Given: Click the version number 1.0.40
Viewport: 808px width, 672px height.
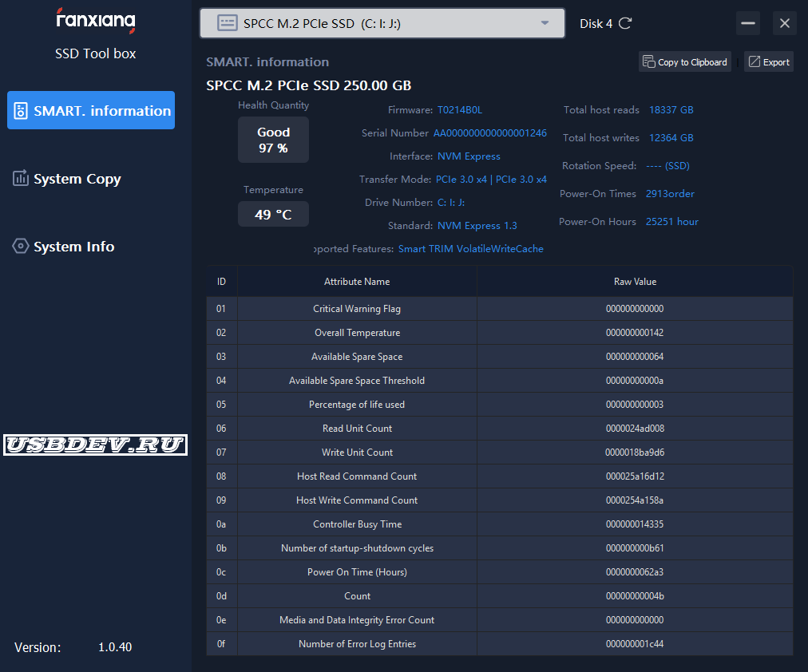Looking at the screenshot, I should point(115,646).
